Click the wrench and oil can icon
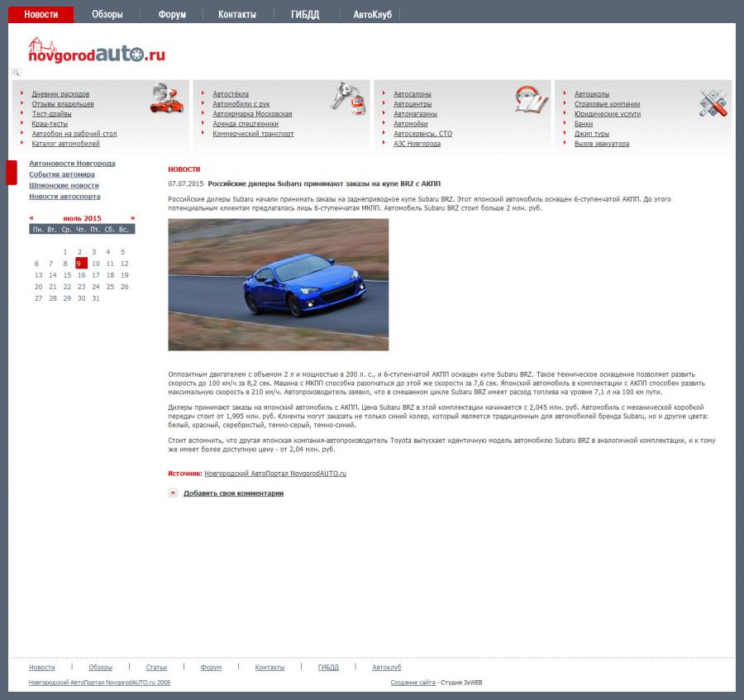 348,98
